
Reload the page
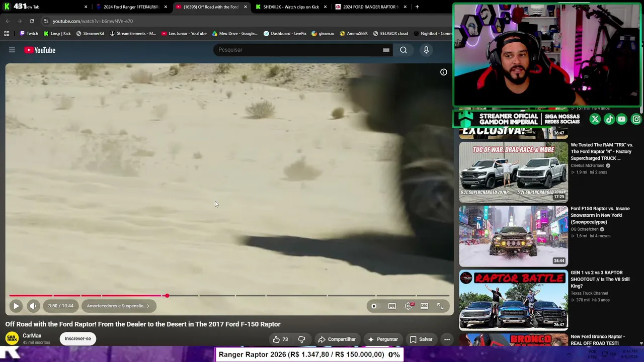(32, 21)
